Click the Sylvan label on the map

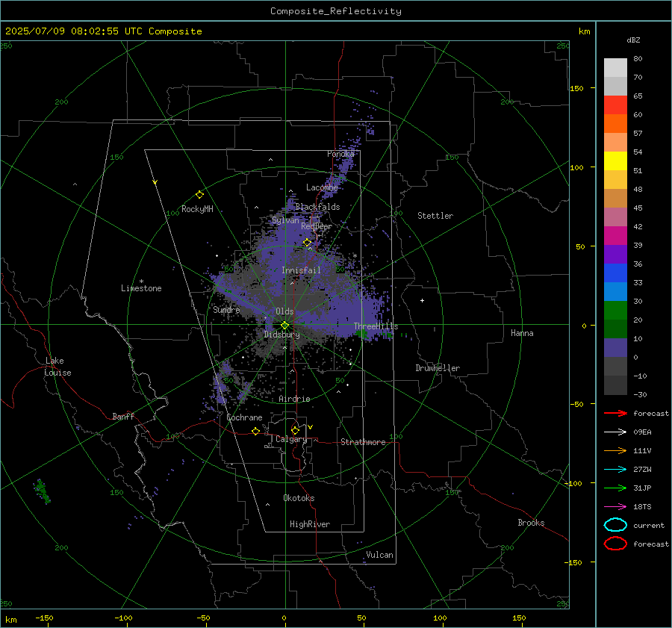285,220
